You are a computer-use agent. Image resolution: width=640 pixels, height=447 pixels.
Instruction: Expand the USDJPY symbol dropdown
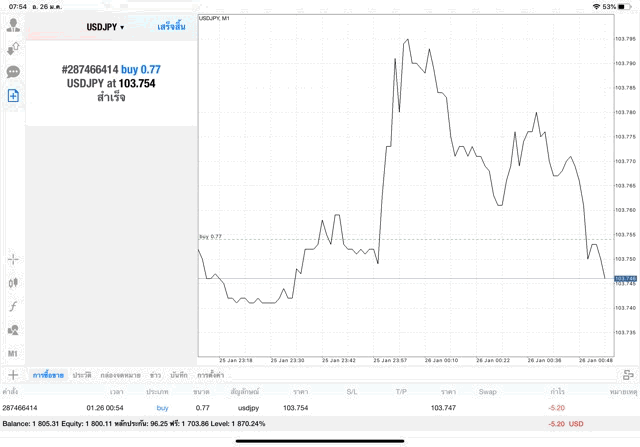[105, 27]
